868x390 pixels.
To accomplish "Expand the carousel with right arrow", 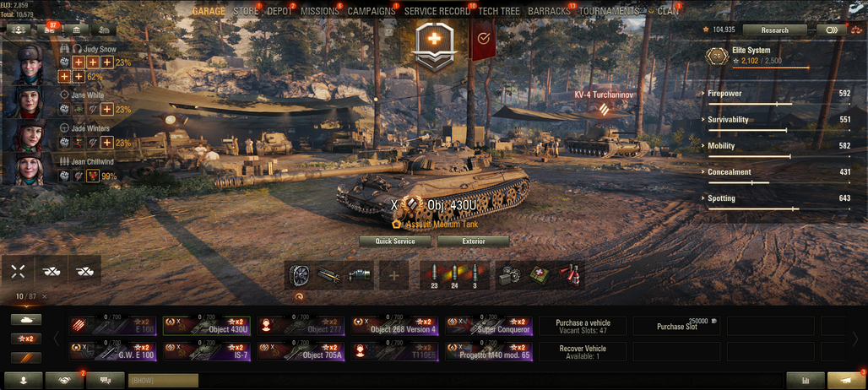I will click(x=855, y=338).
